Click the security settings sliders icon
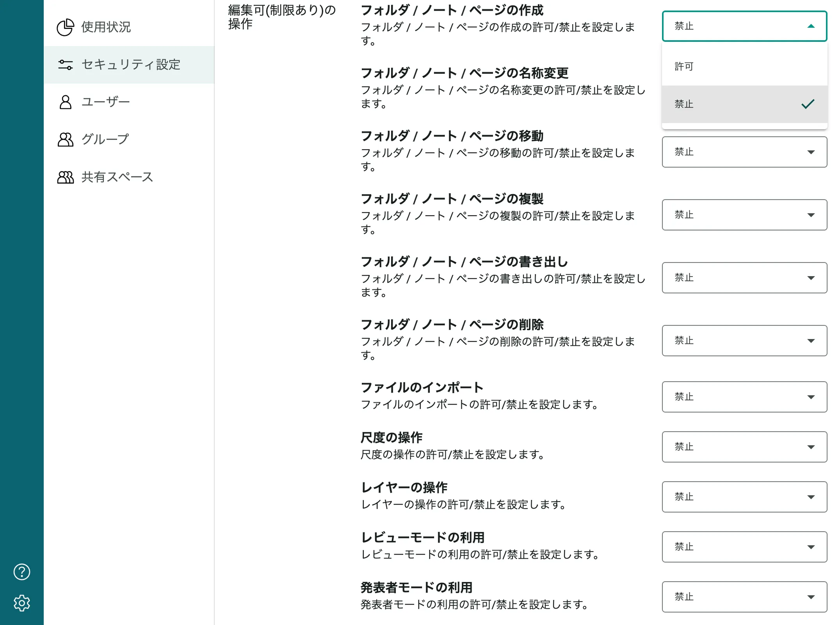Screen dimensions: 840x625 click(65, 64)
